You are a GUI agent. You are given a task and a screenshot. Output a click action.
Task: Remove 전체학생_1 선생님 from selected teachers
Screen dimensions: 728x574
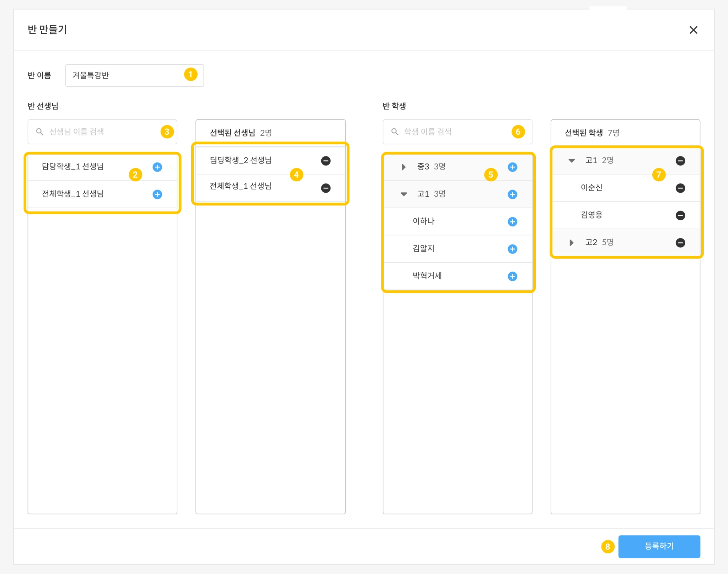pyautogui.click(x=326, y=188)
